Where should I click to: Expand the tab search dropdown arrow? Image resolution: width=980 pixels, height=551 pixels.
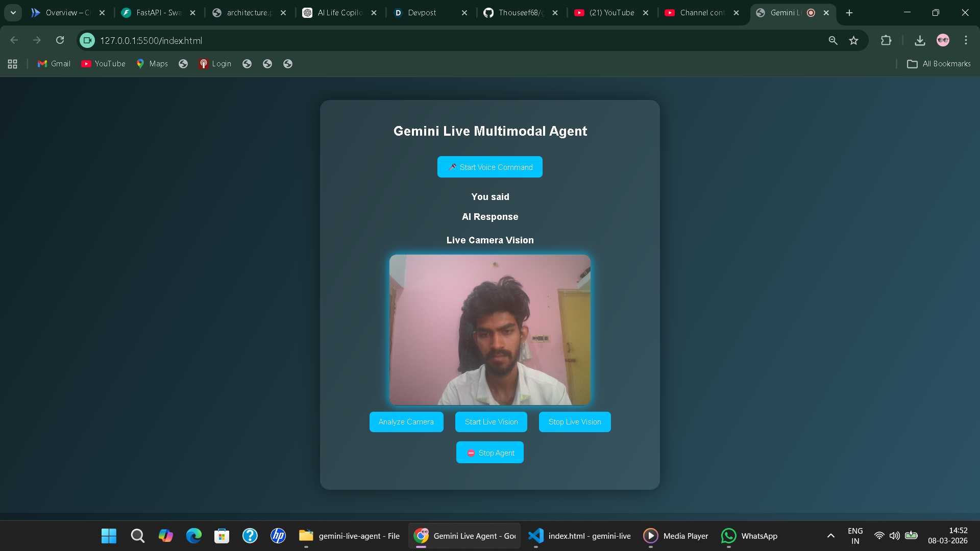[13, 13]
